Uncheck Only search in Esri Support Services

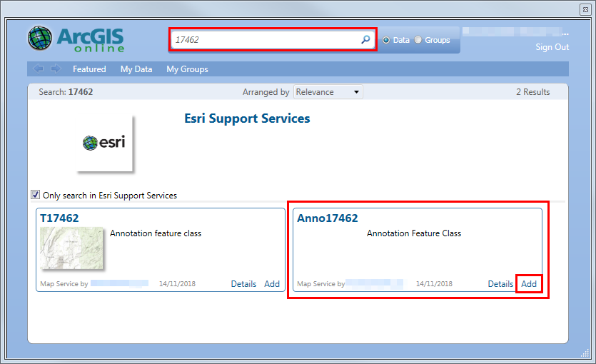[x=36, y=195]
